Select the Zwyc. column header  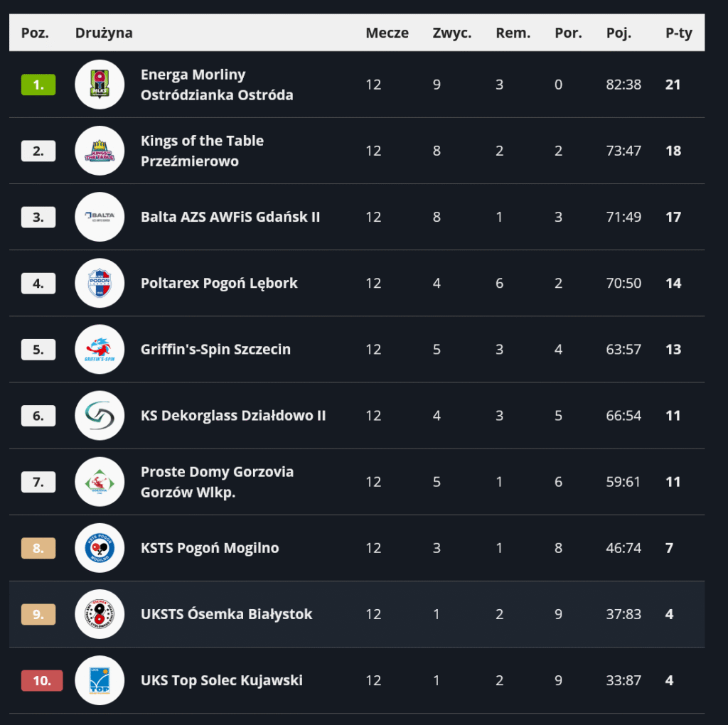click(x=451, y=33)
